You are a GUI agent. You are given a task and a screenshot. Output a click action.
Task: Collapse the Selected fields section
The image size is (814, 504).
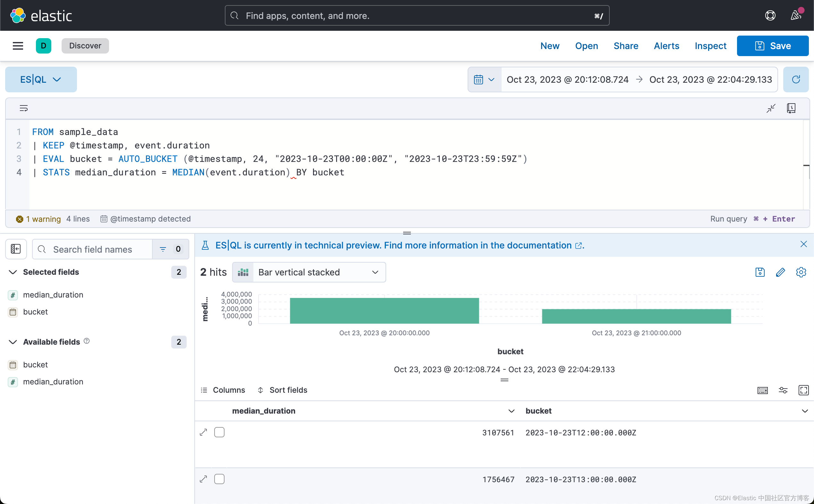13,272
